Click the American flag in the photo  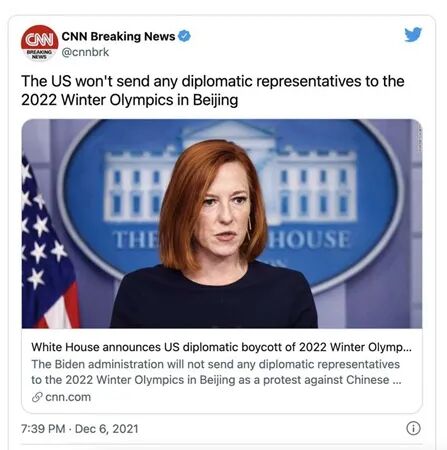click(x=47, y=247)
